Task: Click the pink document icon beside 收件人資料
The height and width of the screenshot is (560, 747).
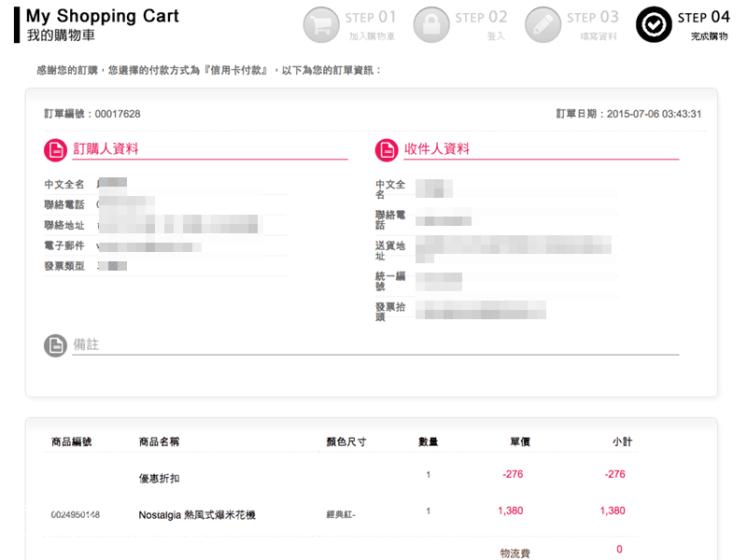Action: tap(387, 150)
